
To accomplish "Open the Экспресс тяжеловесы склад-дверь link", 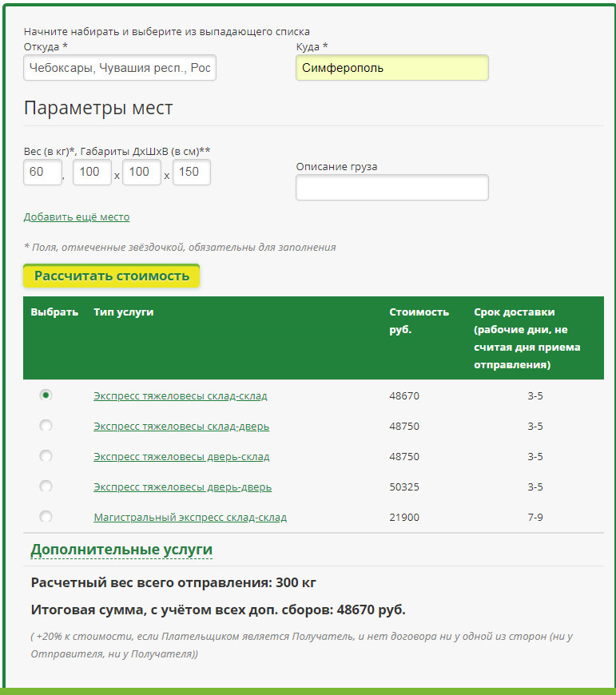I will point(181,427).
